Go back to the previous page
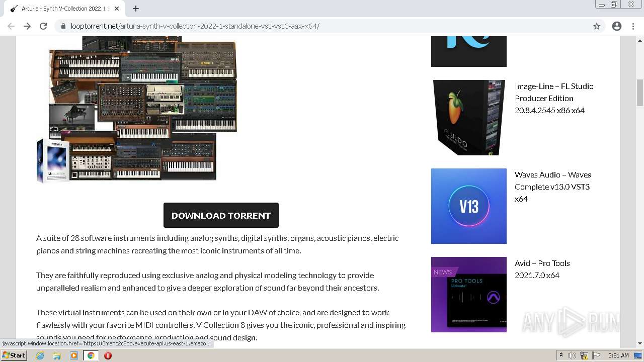 [11, 26]
